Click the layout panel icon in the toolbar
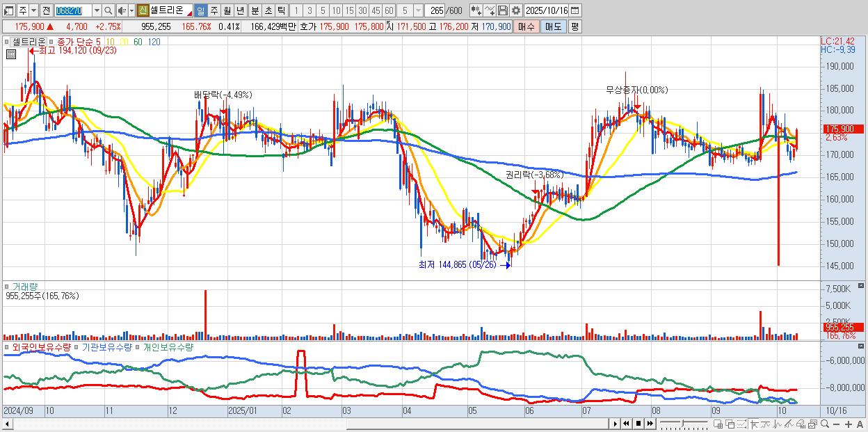Image resolution: width=868 pixels, height=432 pixels. coord(8,10)
